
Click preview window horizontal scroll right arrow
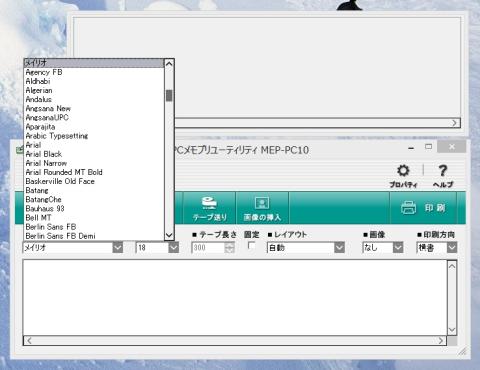[x=455, y=123]
